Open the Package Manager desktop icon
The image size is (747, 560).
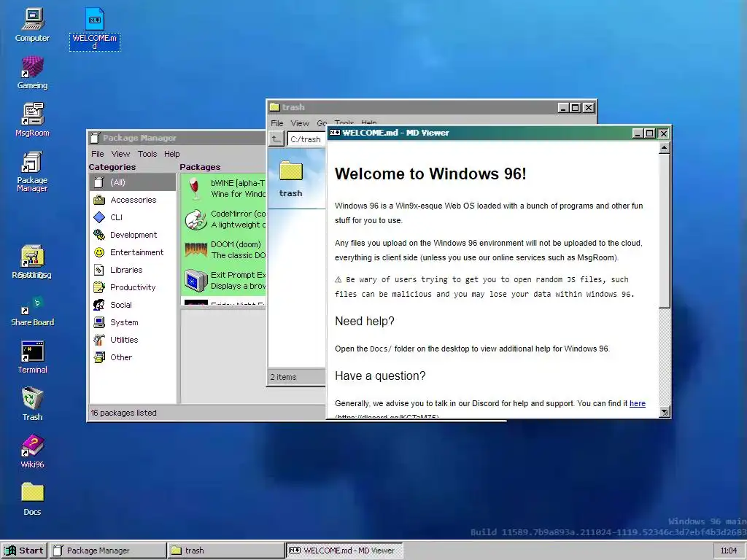click(x=32, y=171)
